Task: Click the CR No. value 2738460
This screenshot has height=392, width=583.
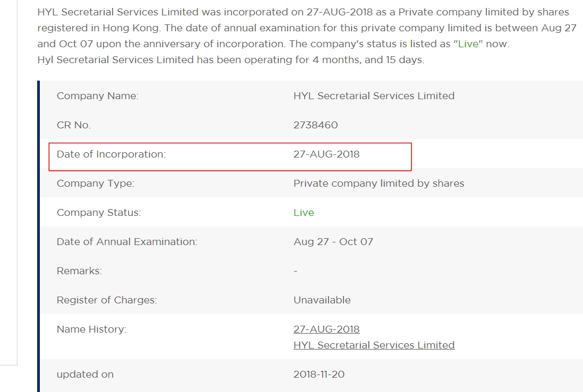Action: coord(315,125)
